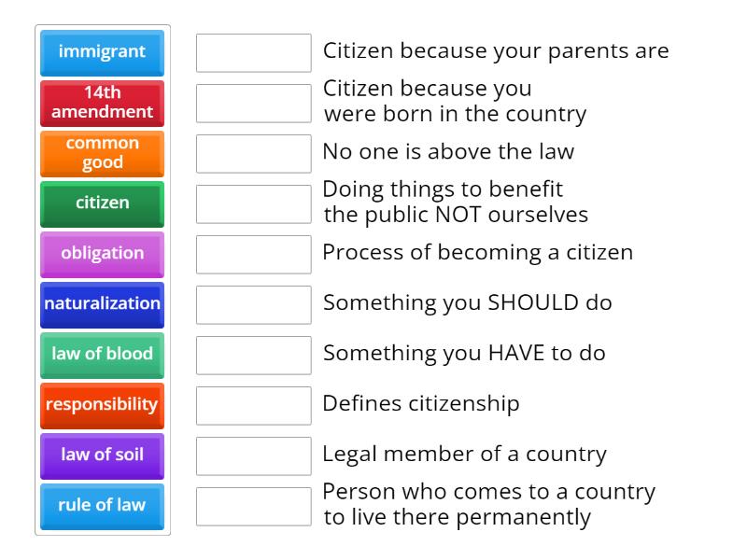
Task: Select the 14th amendment tile
Action: pyautogui.click(x=101, y=103)
